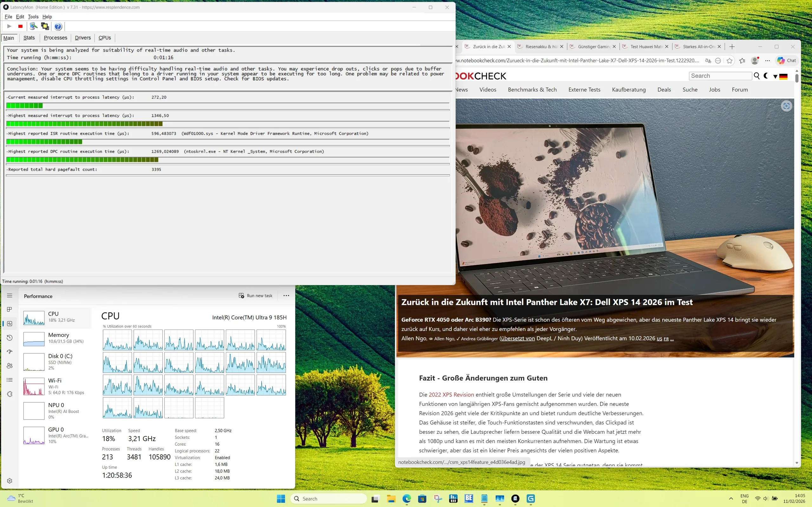Viewport: 812px width, 507px height.
Task: Click the yellow overlapping windows toolbar icon
Action: (x=45, y=26)
